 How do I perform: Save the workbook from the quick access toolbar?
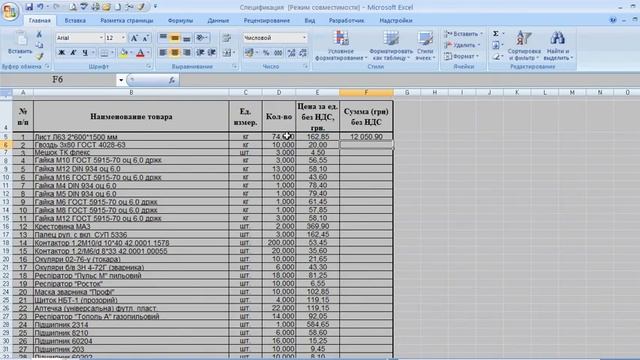point(29,7)
